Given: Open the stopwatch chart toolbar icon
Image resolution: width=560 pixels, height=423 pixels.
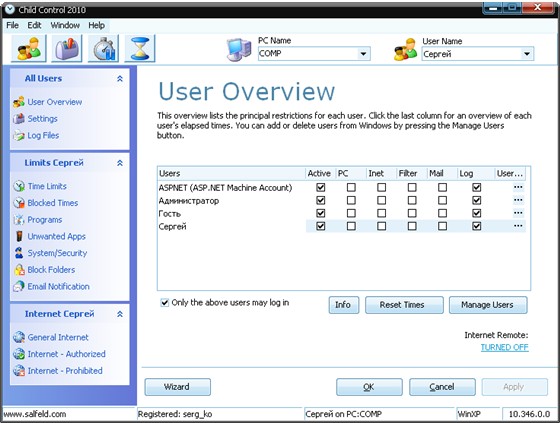Looking at the screenshot, I should 103,48.
